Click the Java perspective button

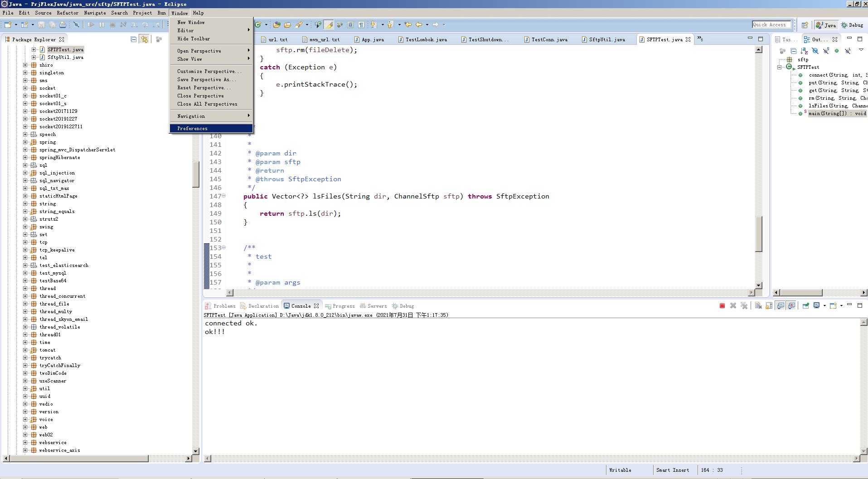tap(826, 25)
